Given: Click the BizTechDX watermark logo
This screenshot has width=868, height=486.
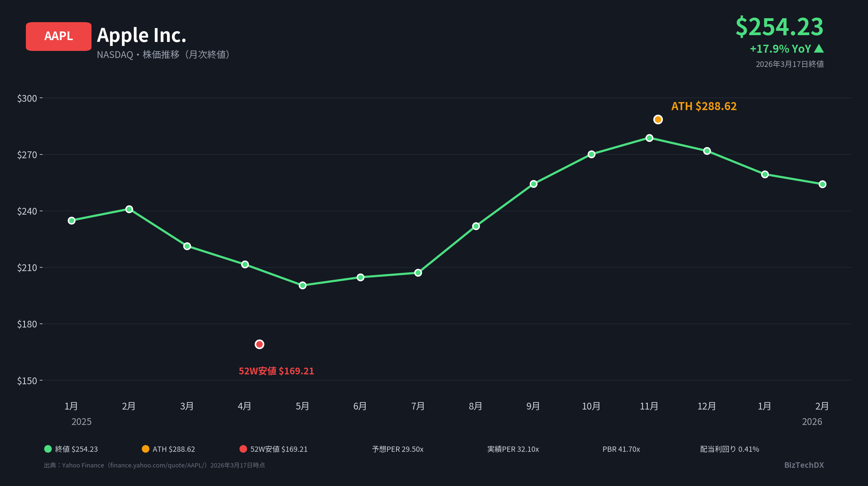Looking at the screenshot, I should [x=804, y=465].
